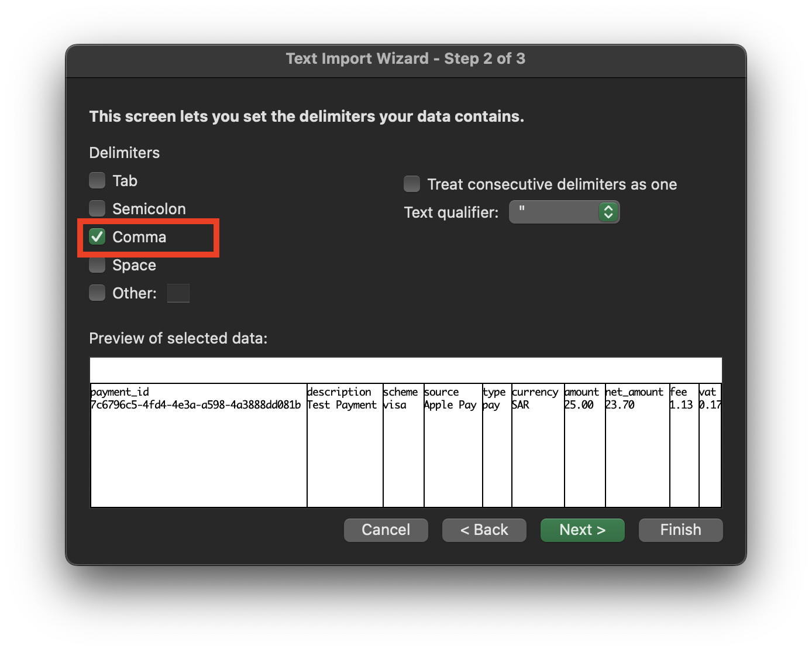Click the description column in the preview
Screen dimensions: 812x652
click(345, 445)
